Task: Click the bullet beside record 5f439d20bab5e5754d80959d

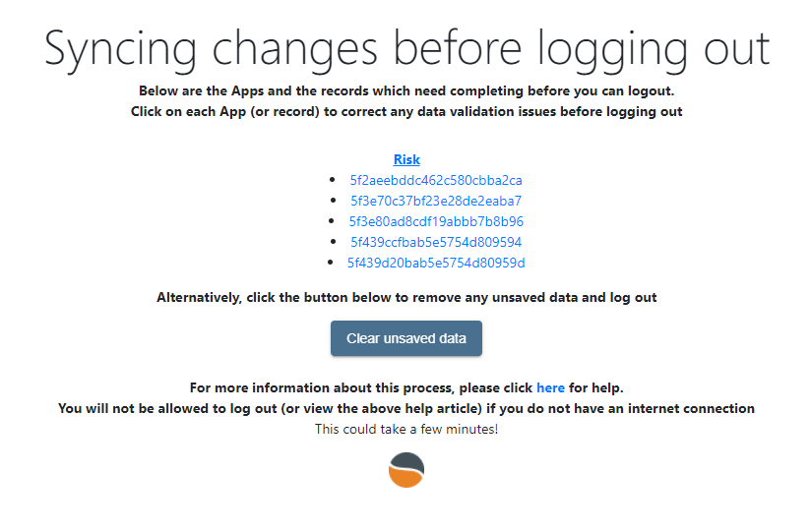Action: tap(330, 263)
